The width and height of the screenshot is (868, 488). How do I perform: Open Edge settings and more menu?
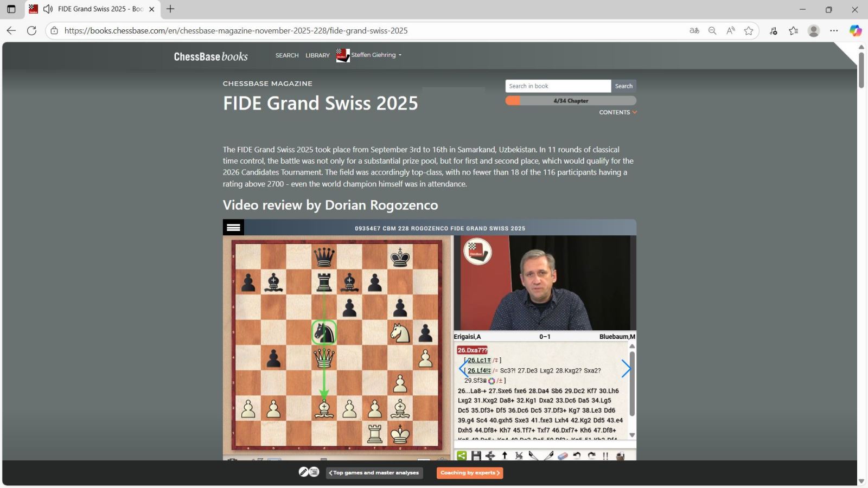pos(834,31)
